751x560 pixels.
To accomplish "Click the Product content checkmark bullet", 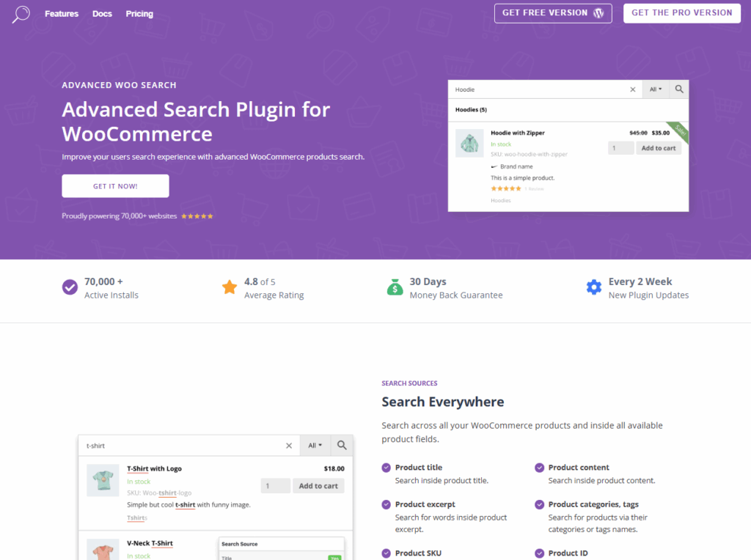I will tap(541, 467).
